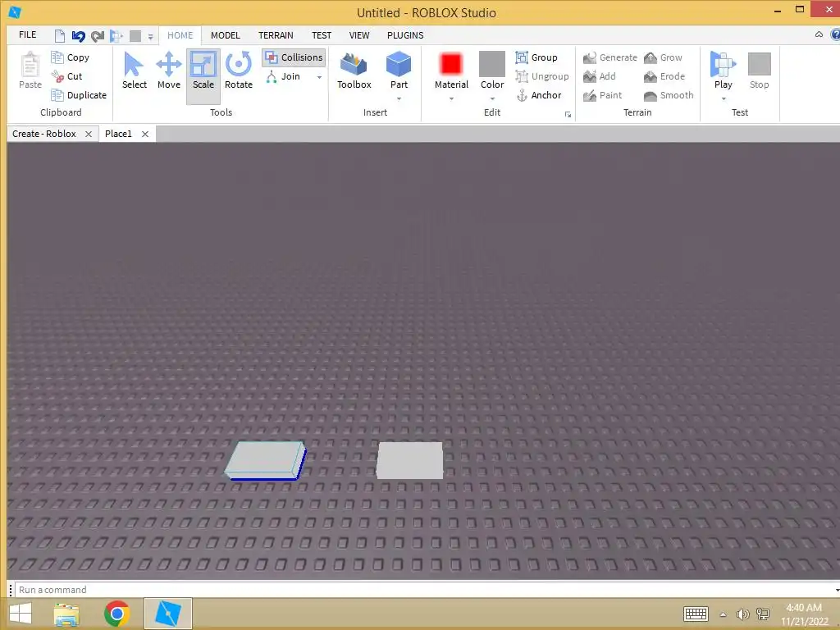Open the Help icon
The width and height of the screenshot is (840, 630).
point(835,34)
